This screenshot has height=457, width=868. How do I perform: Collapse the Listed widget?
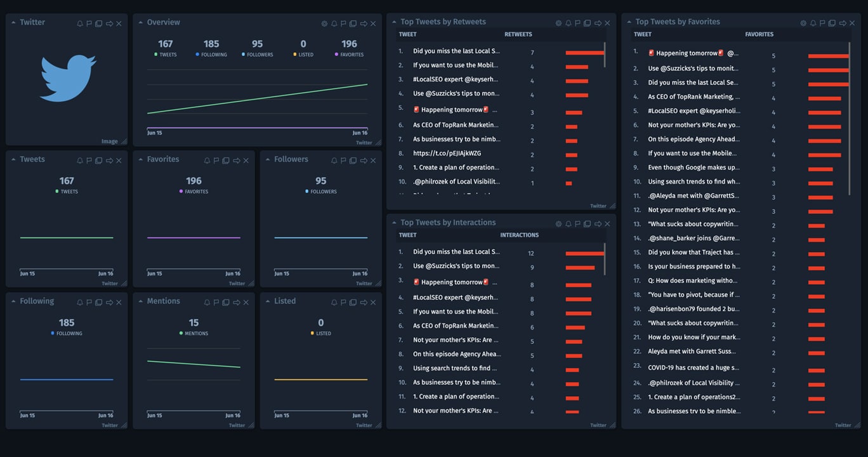point(268,301)
